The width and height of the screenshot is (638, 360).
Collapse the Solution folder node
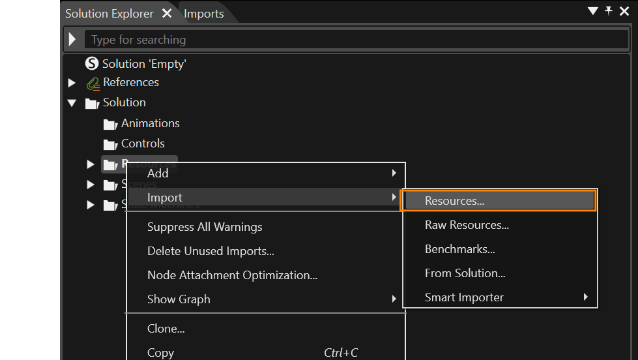click(x=72, y=103)
